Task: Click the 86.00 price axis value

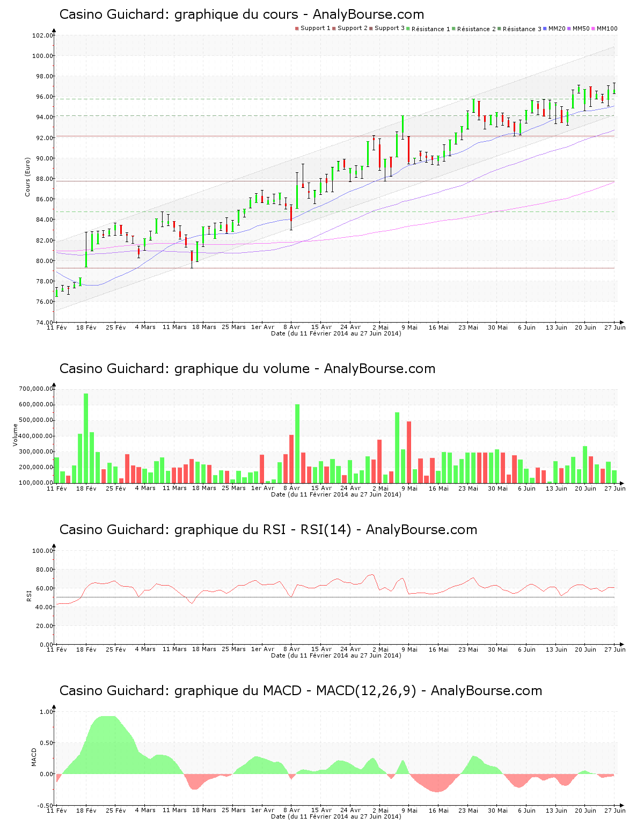Action: tap(44, 199)
